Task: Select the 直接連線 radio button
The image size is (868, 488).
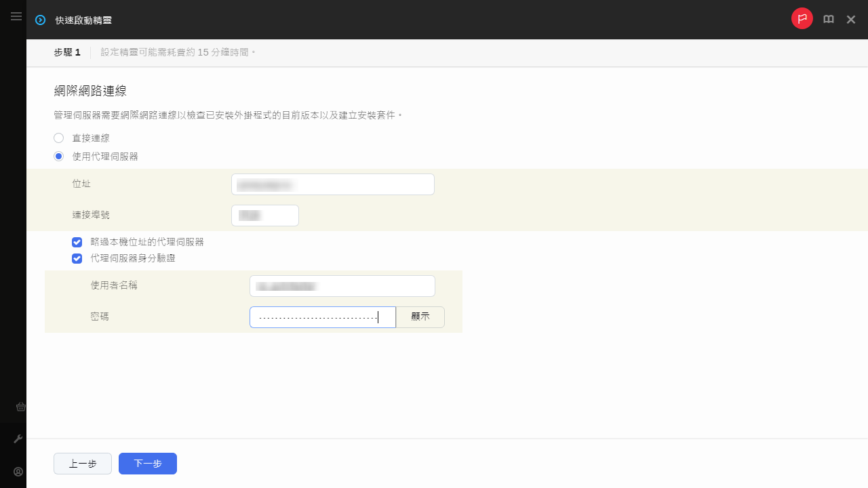Action: pos(59,138)
